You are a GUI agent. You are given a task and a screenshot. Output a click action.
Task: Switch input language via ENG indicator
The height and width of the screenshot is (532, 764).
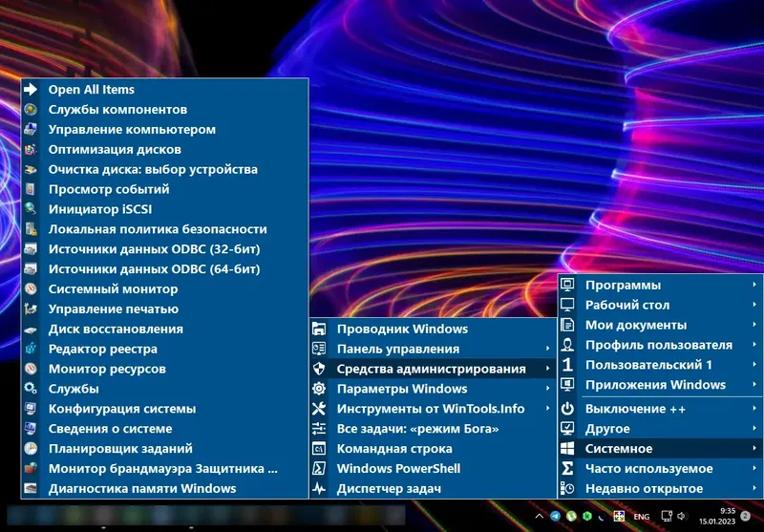(641, 517)
